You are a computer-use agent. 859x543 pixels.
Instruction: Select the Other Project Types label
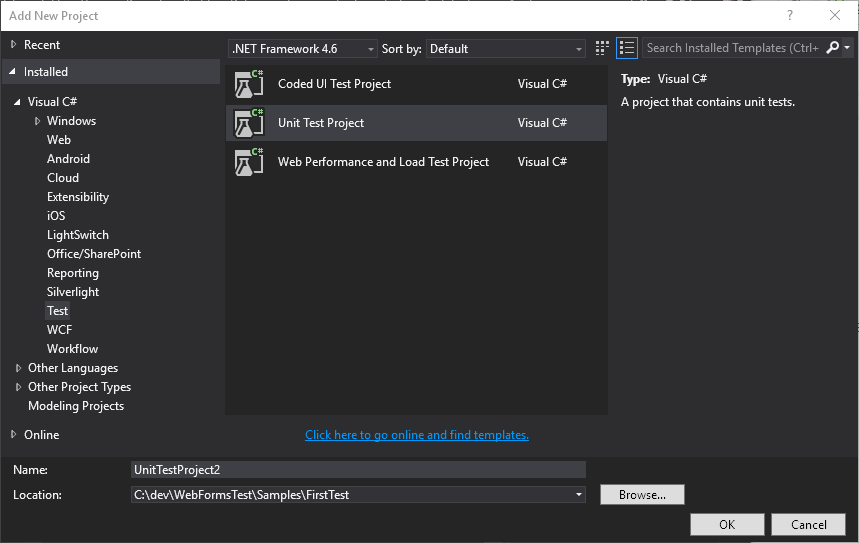coord(79,387)
